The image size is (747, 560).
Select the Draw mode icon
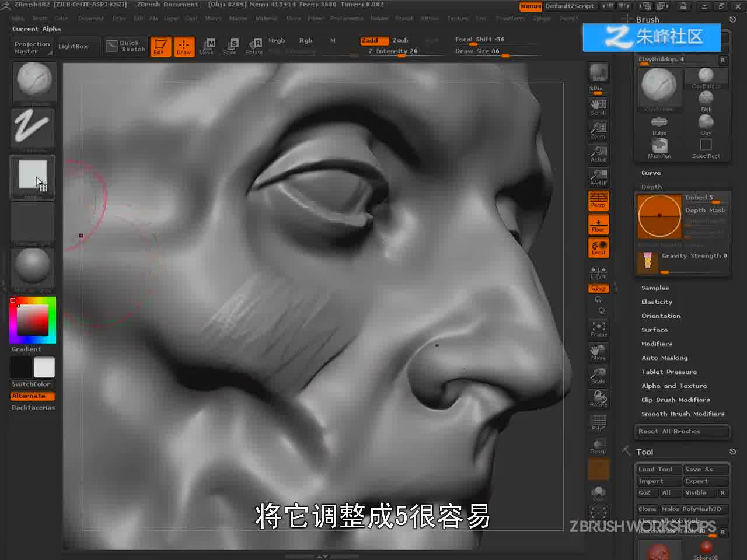click(183, 46)
